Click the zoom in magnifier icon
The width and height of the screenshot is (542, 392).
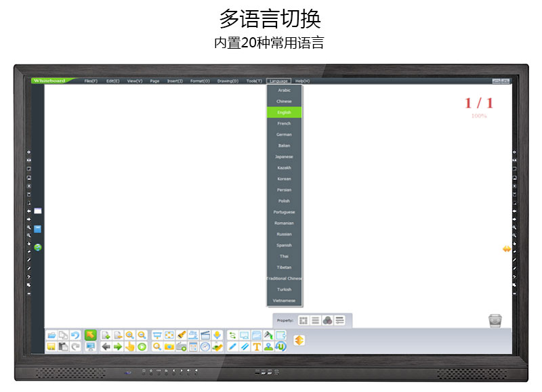(129, 335)
